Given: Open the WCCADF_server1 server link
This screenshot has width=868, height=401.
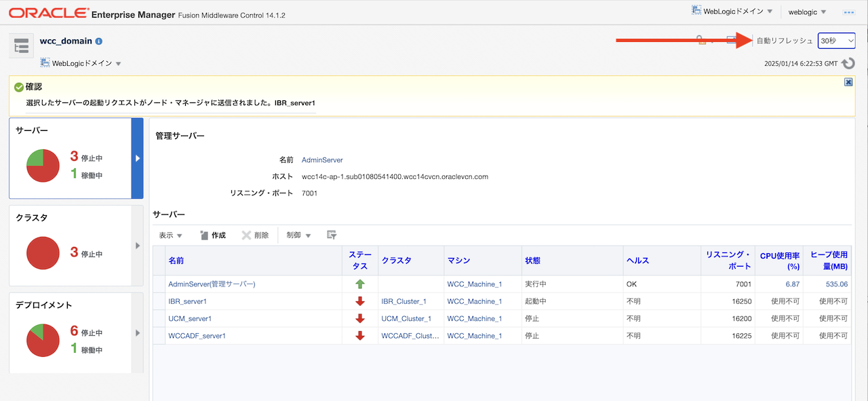Looking at the screenshot, I should (197, 336).
